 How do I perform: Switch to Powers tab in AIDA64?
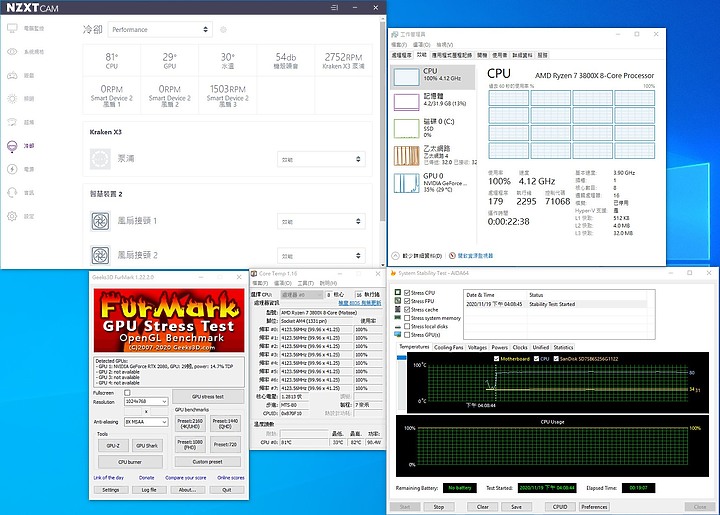coord(500,347)
